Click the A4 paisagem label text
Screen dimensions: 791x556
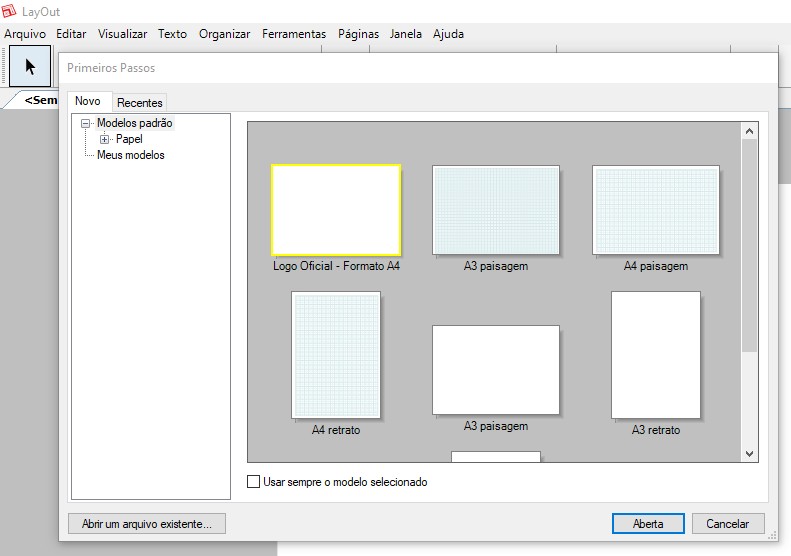tap(656, 266)
